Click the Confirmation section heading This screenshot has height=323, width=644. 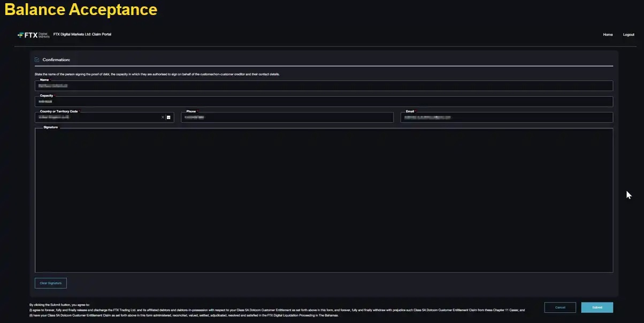pos(56,60)
